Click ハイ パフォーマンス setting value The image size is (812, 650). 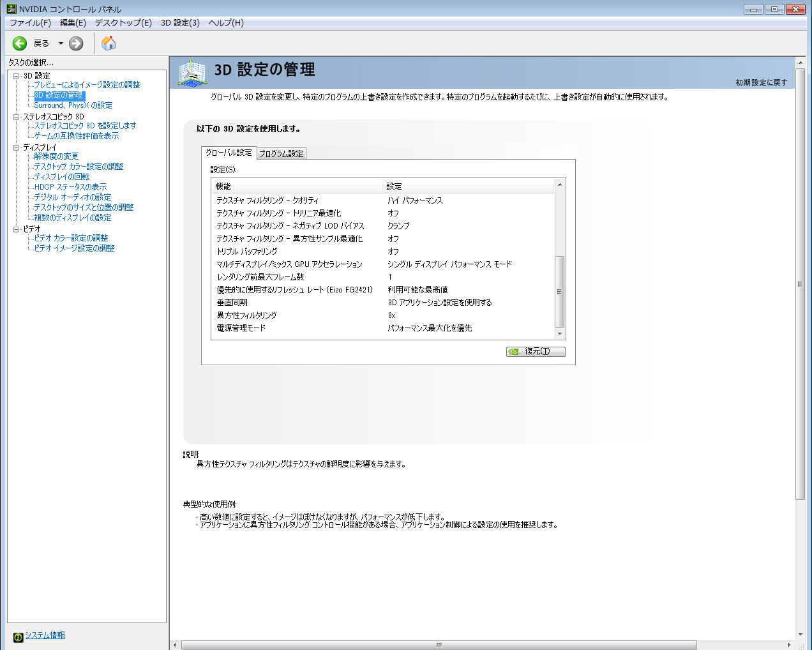tap(415, 200)
